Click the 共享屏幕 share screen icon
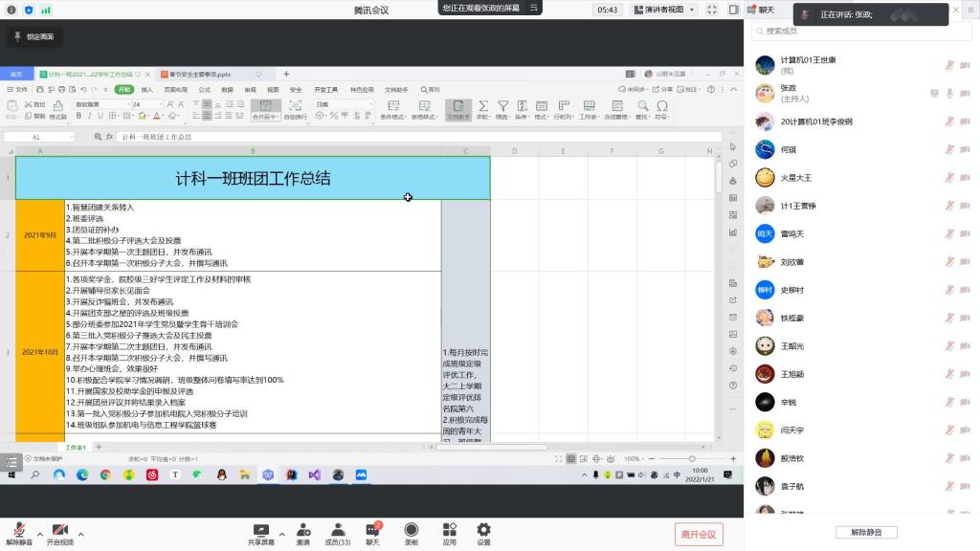The height and width of the screenshot is (551, 980). (260, 531)
